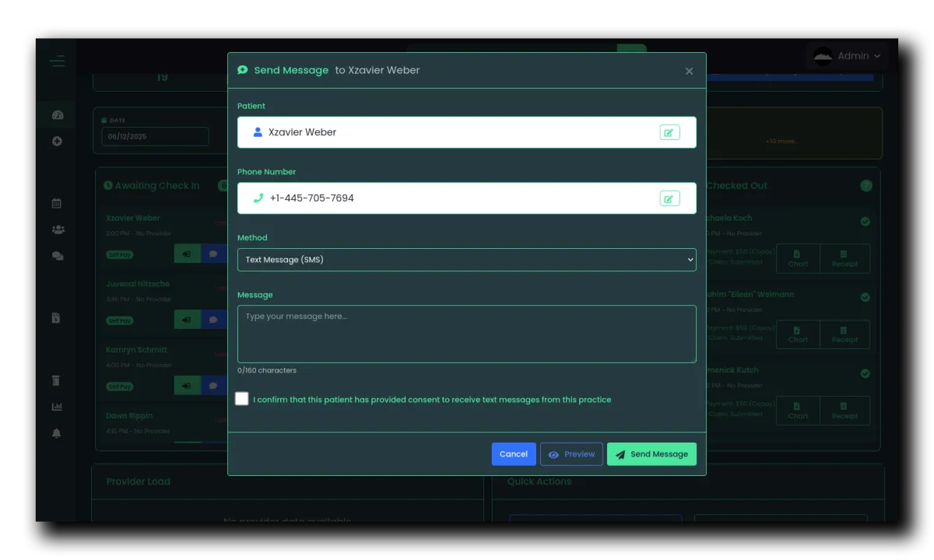The width and height of the screenshot is (934, 560).
Task: Preview the message before sending
Action: click(571, 454)
